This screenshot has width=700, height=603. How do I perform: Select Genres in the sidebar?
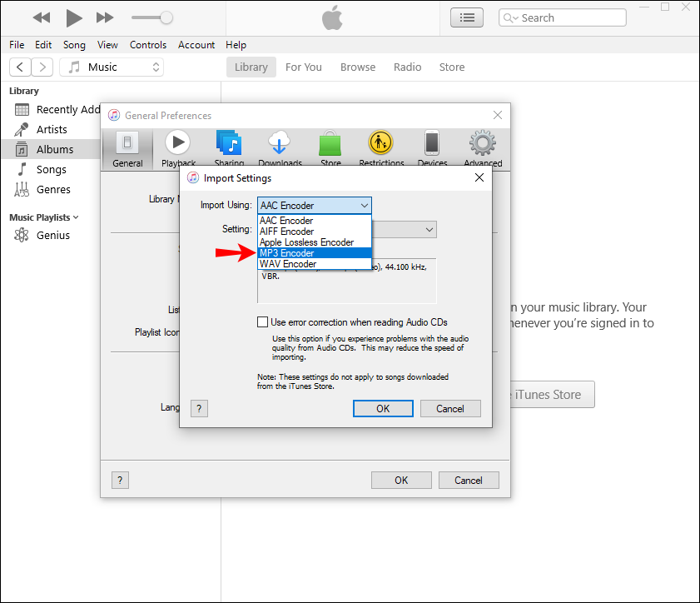pyautogui.click(x=52, y=190)
